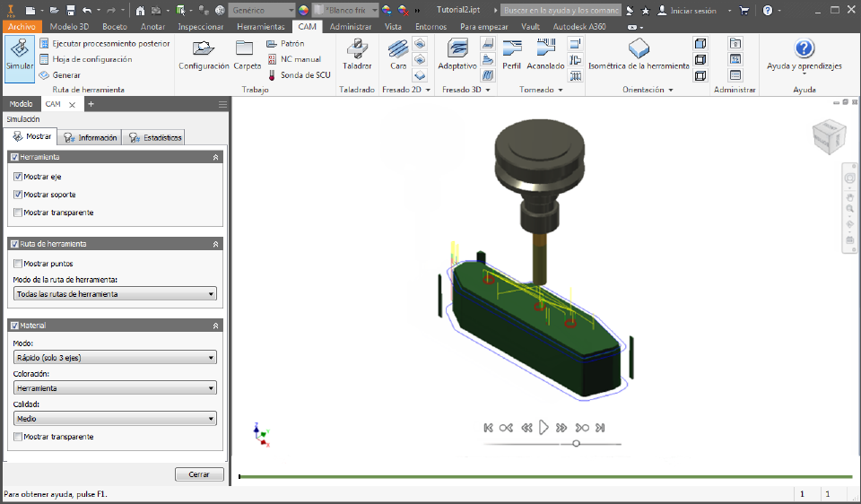Select the Perfil turning tool
Viewport: 861px width, 504px height.
coord(511,55)
